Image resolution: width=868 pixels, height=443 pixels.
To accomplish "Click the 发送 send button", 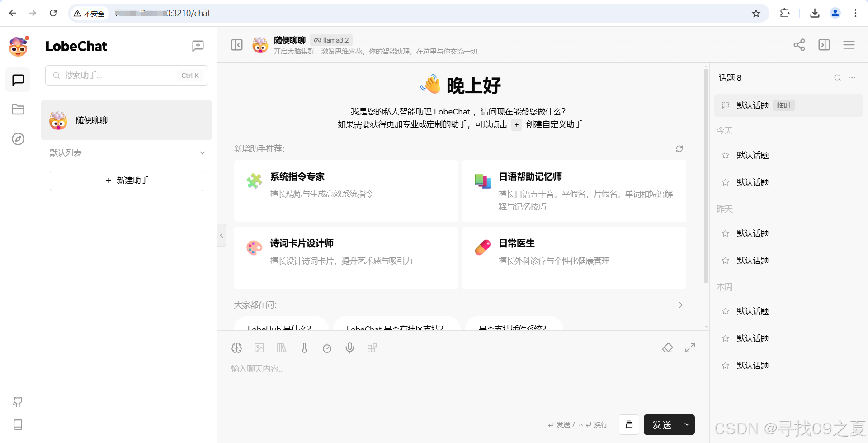I will coord(661,424).
